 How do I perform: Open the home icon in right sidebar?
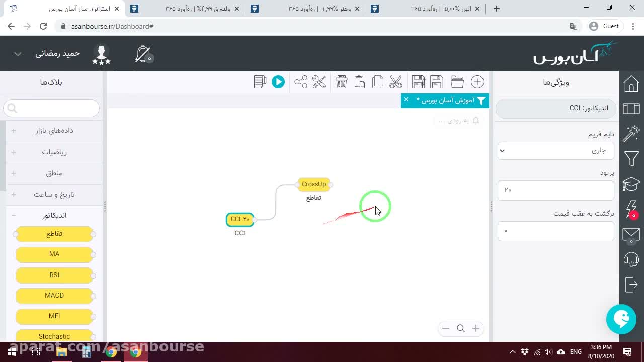tap(631, 83)
